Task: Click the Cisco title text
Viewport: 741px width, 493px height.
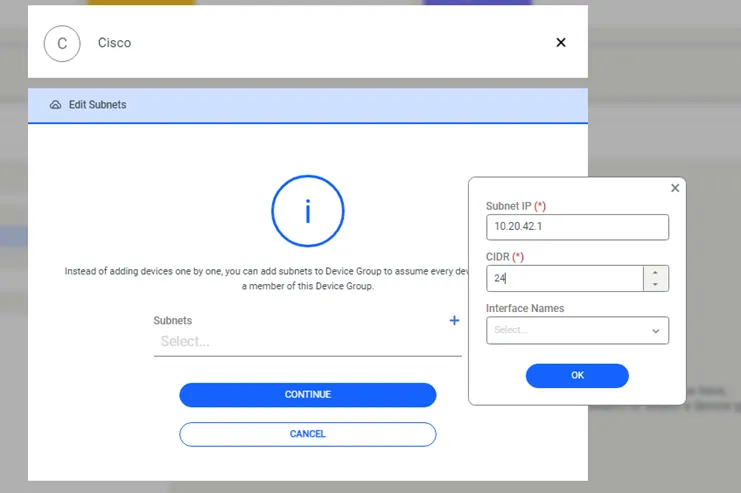Action: point(114,43)
